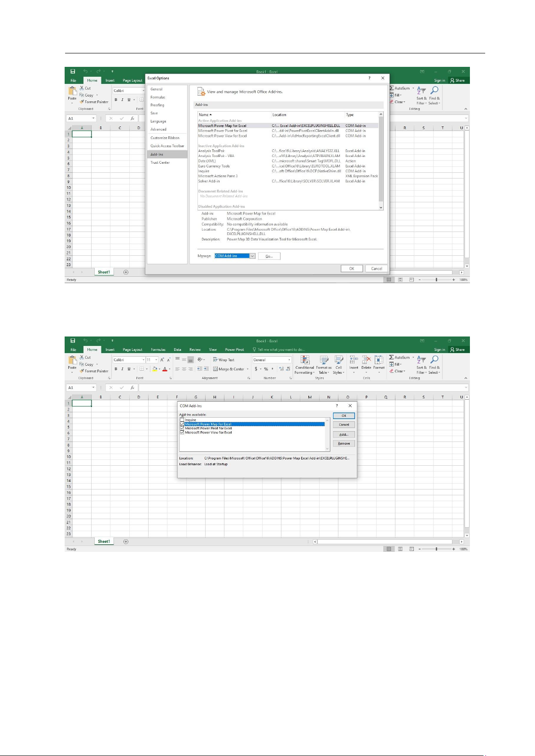Click the accounting number format dollar icon
Image resolution: width=535 pixels, height=756 pixels.
point(256,369)
